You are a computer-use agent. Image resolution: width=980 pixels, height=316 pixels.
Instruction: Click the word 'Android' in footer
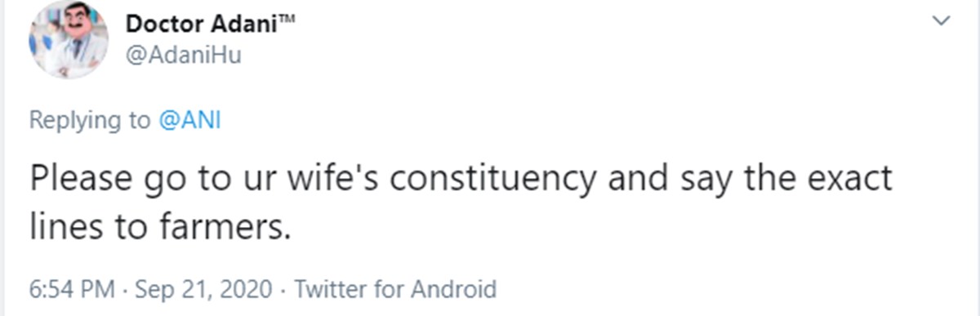(x=452, y=289)
